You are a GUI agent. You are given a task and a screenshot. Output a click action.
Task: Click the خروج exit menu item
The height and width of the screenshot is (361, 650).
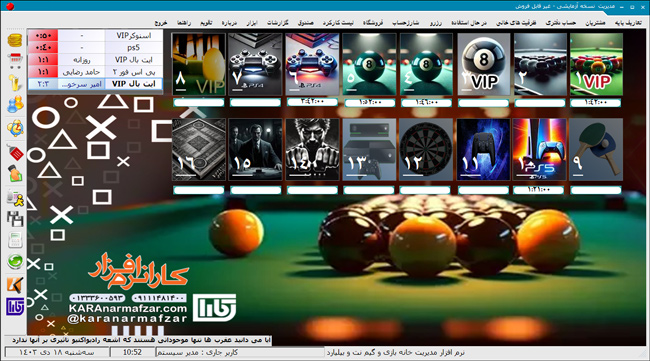[161, 23]
